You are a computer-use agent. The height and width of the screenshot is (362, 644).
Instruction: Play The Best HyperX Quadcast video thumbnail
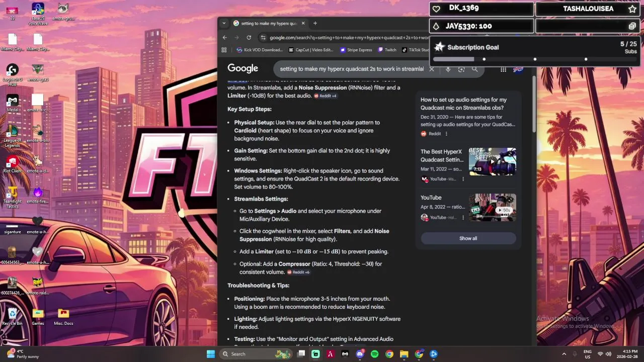pyautogui.click(x=493, y=161)
